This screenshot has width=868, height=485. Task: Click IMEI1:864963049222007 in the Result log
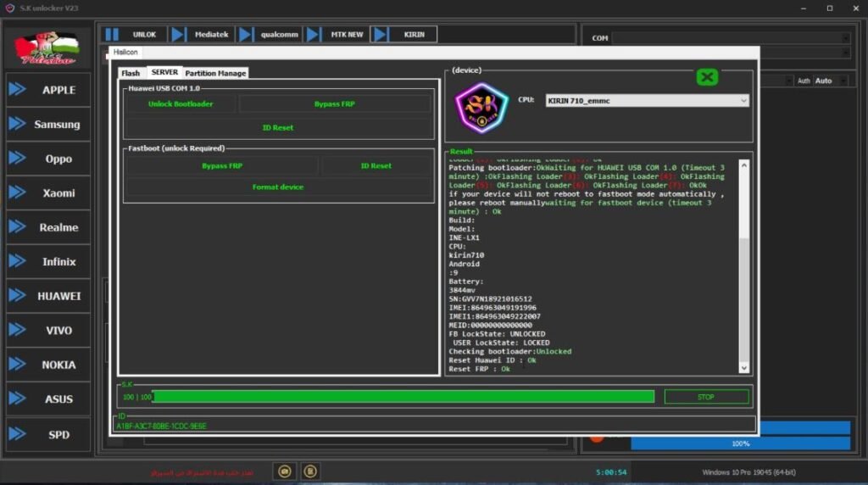coord(494,316)
